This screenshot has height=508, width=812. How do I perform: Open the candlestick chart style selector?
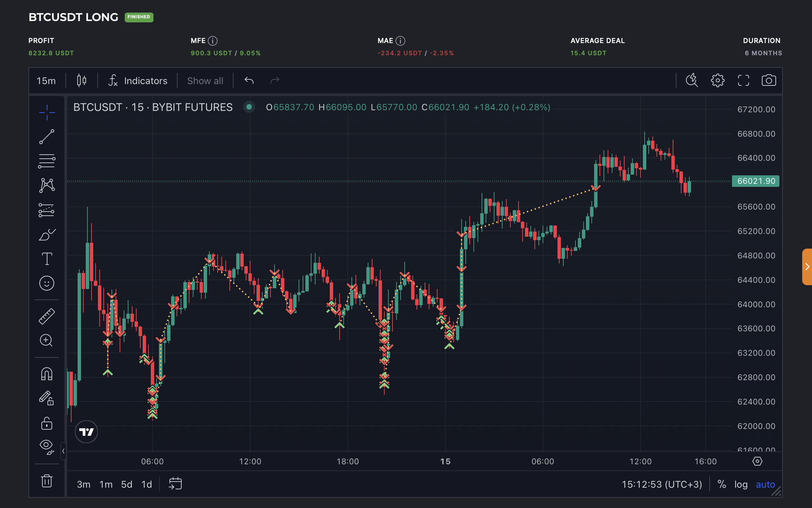tap(82, 80)
